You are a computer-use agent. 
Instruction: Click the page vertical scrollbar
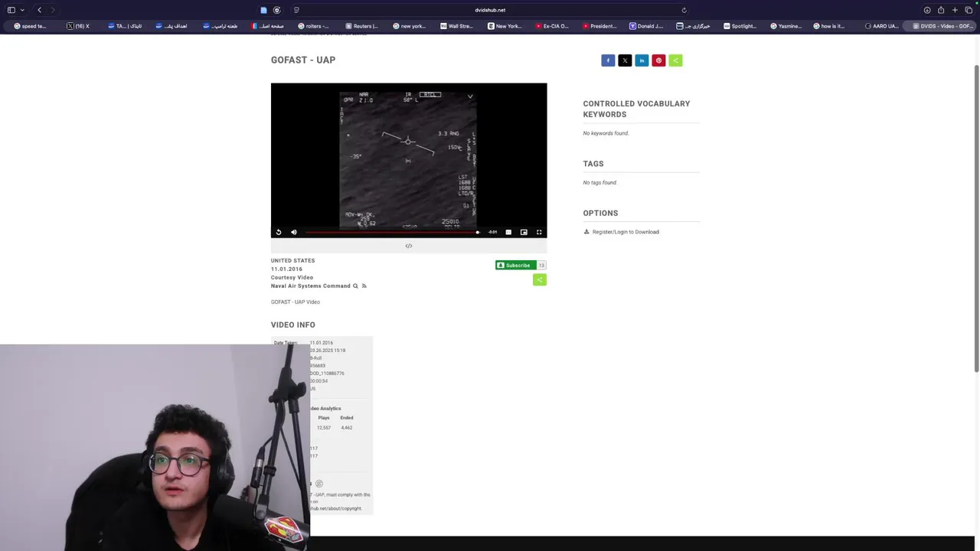976,218
